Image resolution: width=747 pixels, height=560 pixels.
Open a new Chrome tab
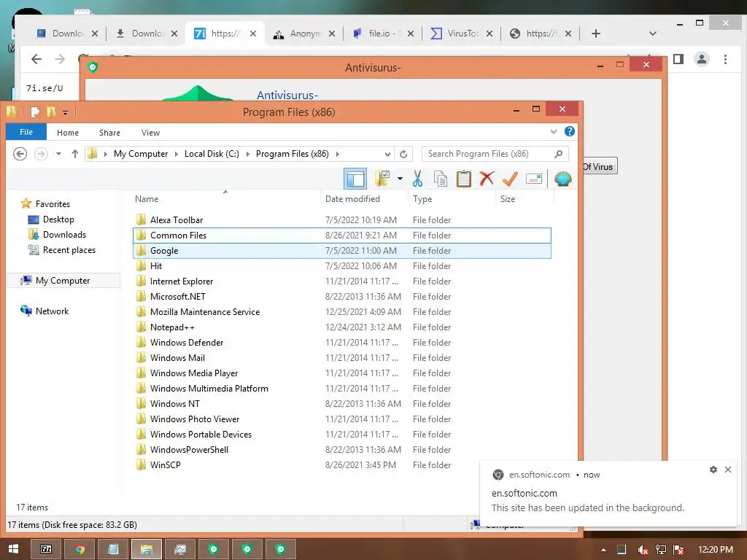coord(596,34)
